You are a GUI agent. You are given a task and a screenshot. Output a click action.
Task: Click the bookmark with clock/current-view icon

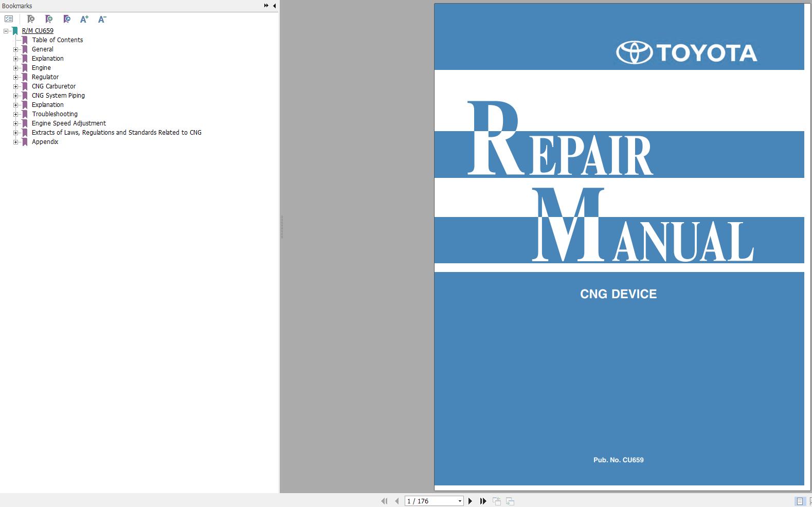(x=67, y=19)
